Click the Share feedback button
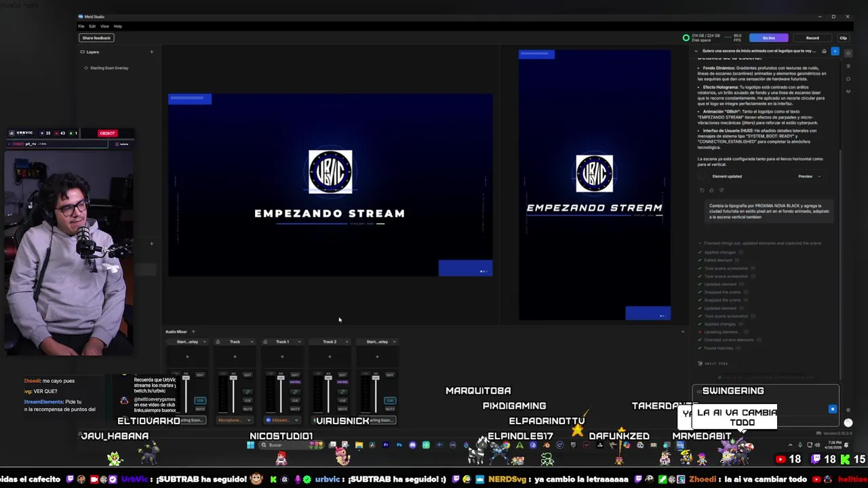 pos(96,38)
